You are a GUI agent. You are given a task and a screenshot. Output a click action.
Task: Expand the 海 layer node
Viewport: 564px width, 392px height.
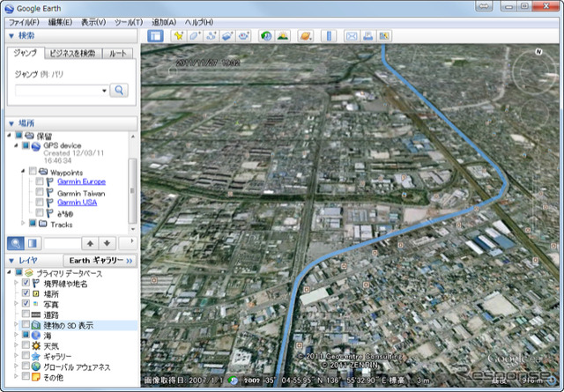[x=16, y=335]
